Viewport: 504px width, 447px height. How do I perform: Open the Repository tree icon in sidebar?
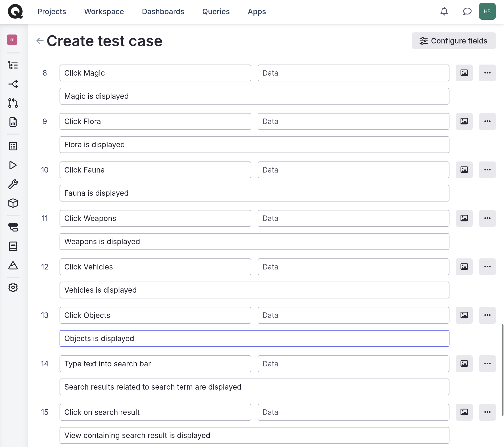[13, 65]
